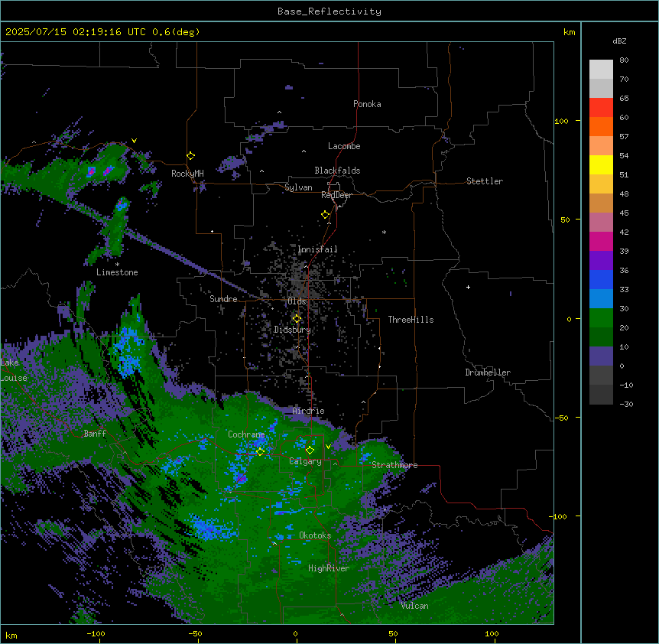Viewport: 659px width, 644px height.
Task: Select the dark gray swatch above -10
Action: 601,376
